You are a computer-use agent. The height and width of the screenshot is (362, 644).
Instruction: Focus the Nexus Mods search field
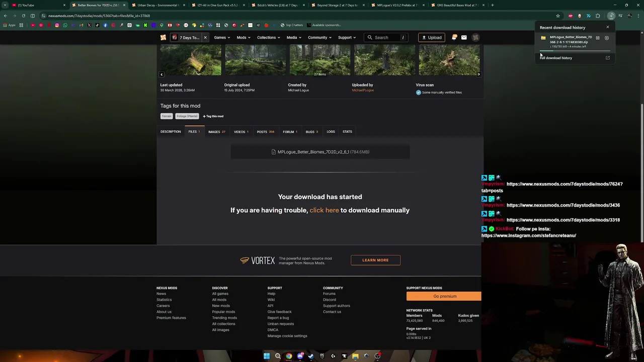[x=385, y=37]
